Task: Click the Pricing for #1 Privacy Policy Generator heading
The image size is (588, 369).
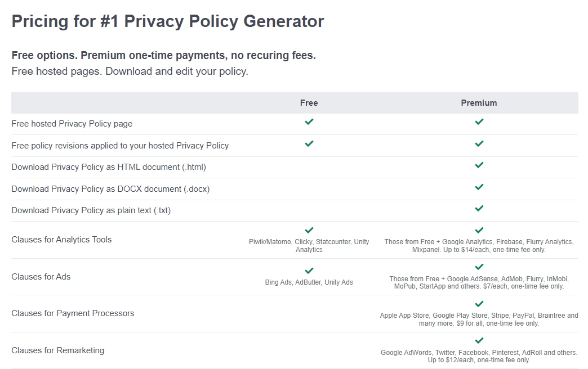Action: pyautogui.click(x=168, y=21)
